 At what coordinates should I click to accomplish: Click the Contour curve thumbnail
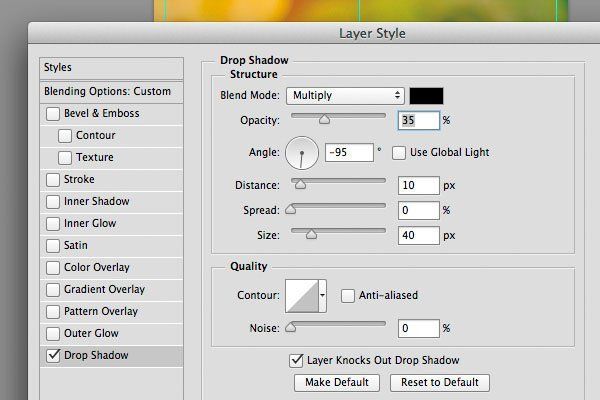point(302,296)
